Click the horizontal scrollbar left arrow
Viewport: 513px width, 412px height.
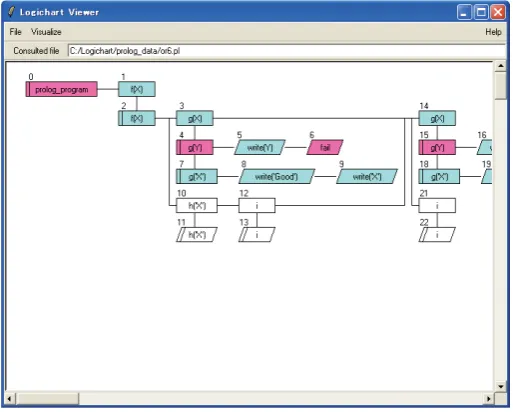tap(10, 399)
